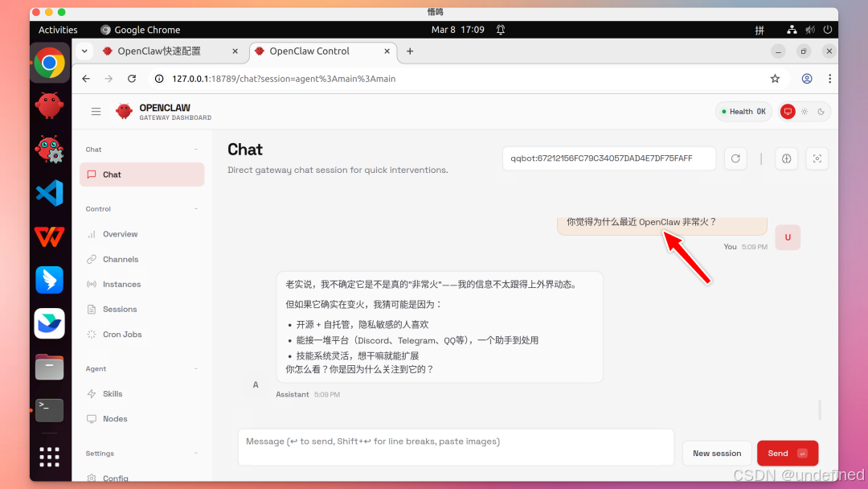The width and height of the screenshot is (868, 489).
Task: Toggle focus mode icon button
Action: (x=817, y=158)
